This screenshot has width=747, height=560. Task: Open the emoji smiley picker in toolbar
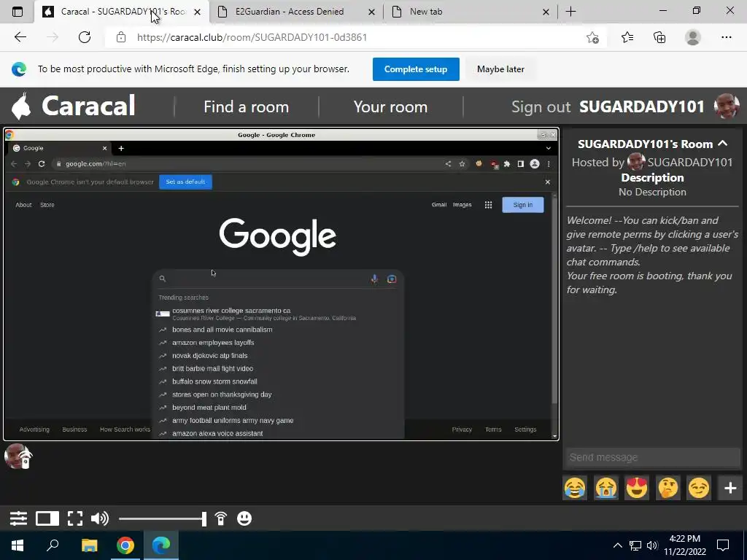[x=244, y=518]
